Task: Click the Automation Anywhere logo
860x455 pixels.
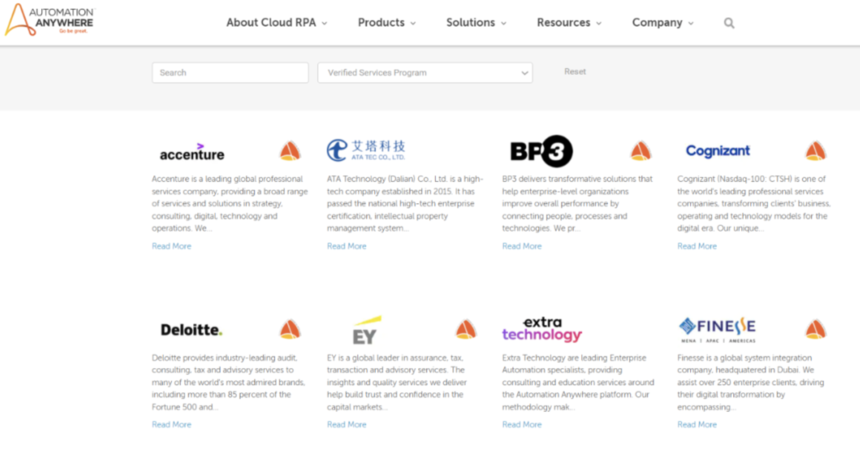Action: (49, 20)
